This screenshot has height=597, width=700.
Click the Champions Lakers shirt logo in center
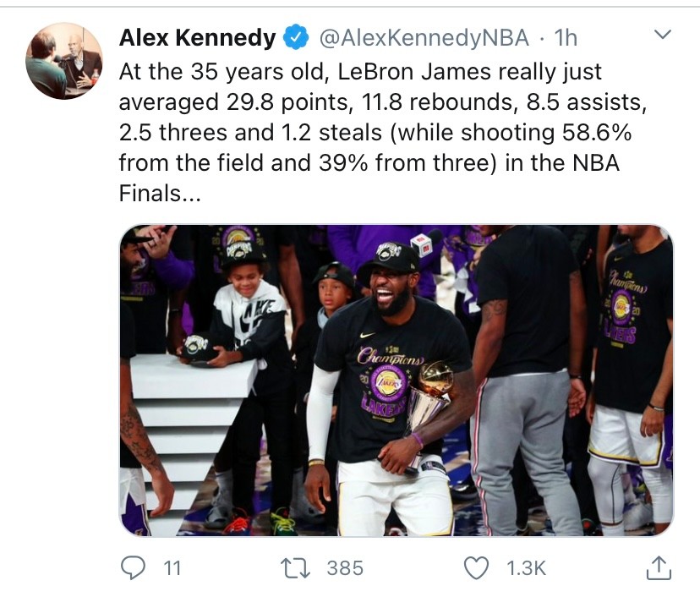pyautogui.click(x=388, y=381)
